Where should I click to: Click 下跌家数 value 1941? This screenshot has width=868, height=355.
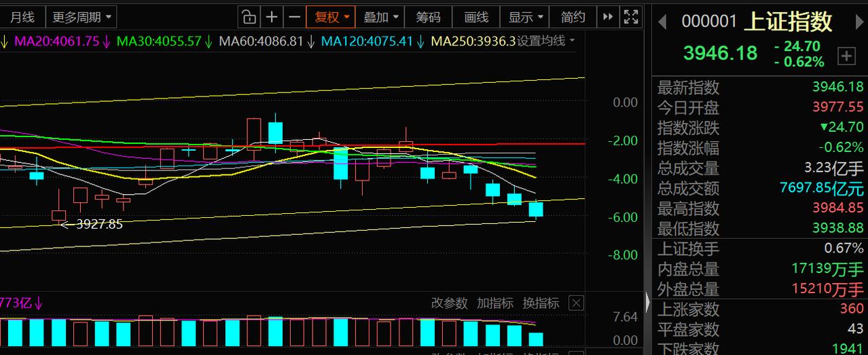click(x=846, y=349)
